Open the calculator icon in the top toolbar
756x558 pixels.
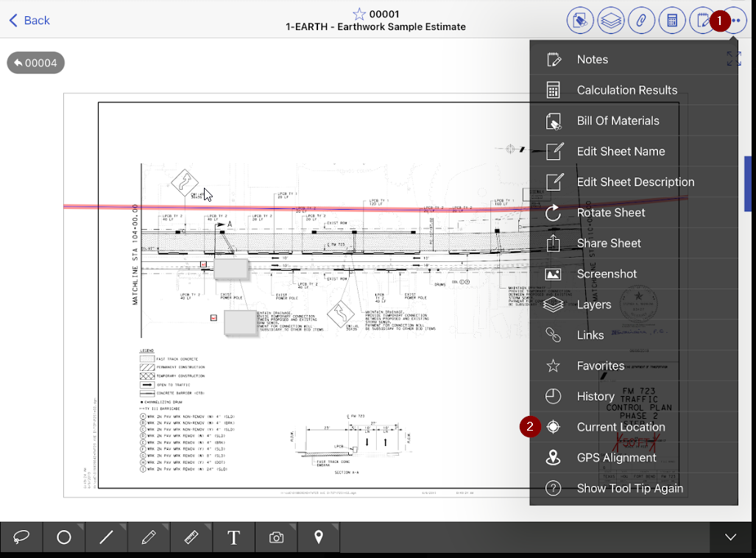click(x=671, y=20)
